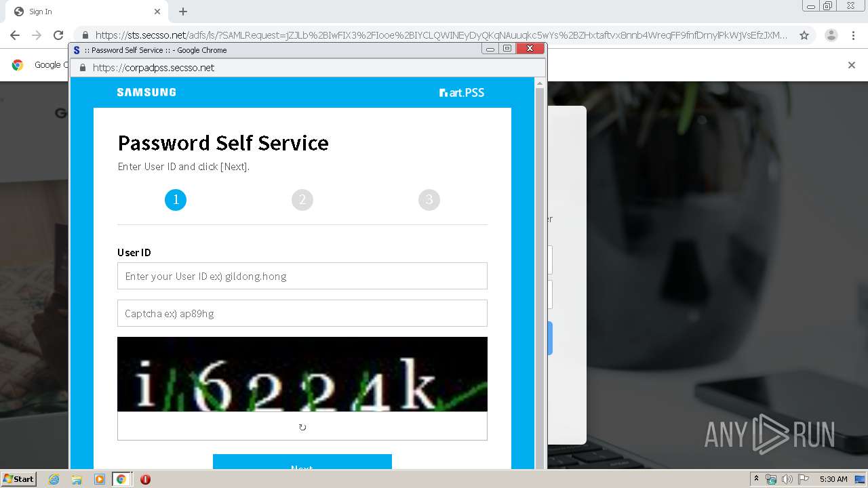Click the Show desktop button
Viewport: 868px width, 488px height.
click(860, 479)
